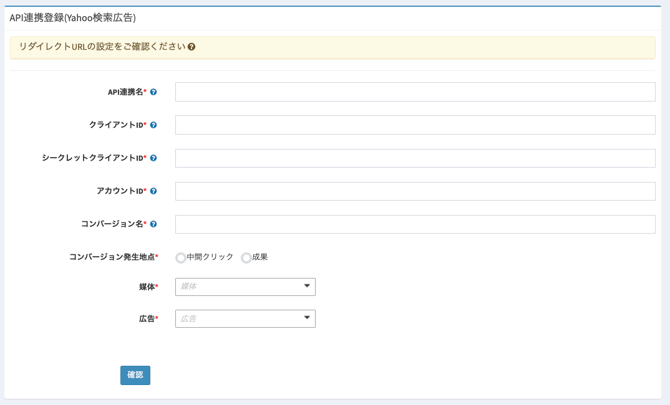Click the アカウントID text field
This screenshot has width=670, height=405.
click(x=415, y=191)
